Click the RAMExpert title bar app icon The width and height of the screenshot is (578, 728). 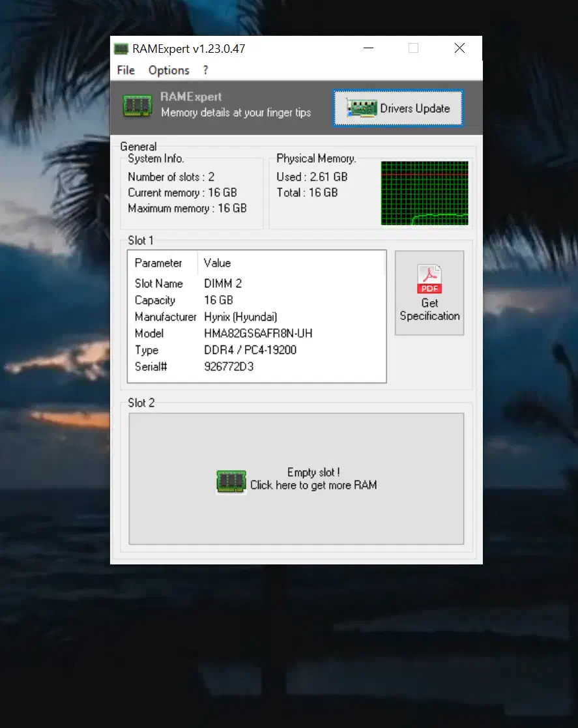121,49
